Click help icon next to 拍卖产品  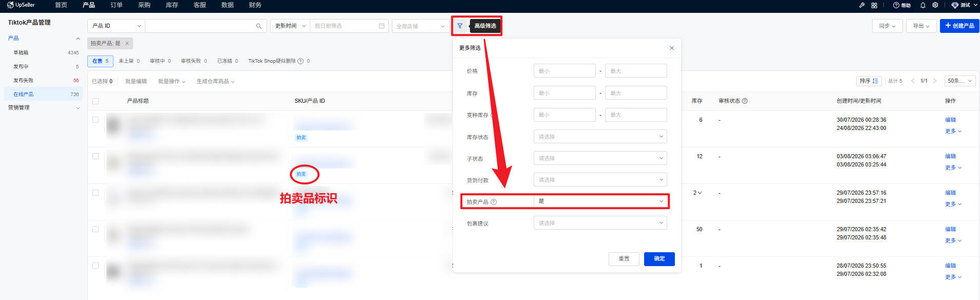click(x=494, y=202)
